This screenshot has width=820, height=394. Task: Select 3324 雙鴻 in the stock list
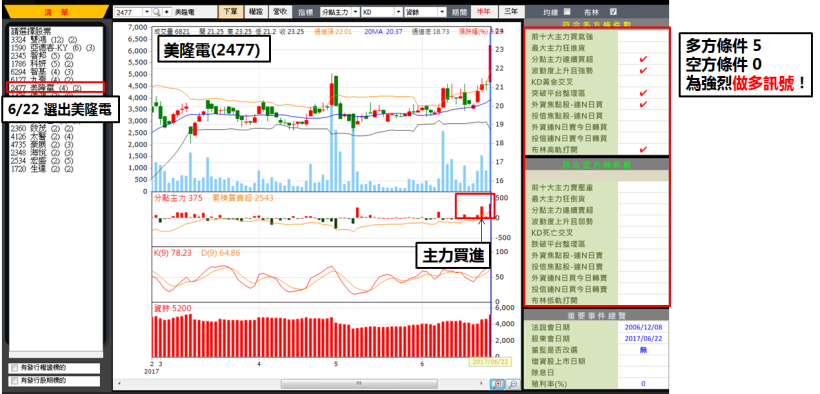click(x=44, y=41)
